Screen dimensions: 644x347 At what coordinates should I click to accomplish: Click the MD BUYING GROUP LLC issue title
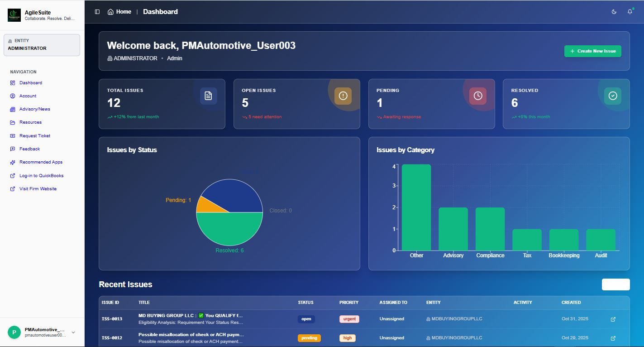pos(191,315)
